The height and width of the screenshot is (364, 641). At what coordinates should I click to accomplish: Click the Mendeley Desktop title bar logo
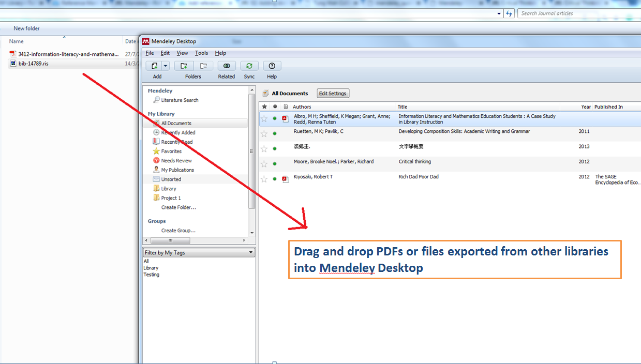(146, 41)
